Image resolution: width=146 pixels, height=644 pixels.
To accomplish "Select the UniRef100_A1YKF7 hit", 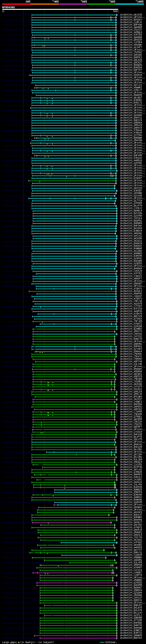I will click(x=131, y=47).
